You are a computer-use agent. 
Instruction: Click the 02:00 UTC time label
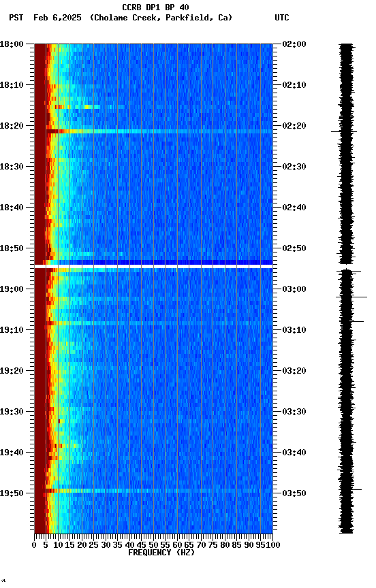[x=294, y=44]
